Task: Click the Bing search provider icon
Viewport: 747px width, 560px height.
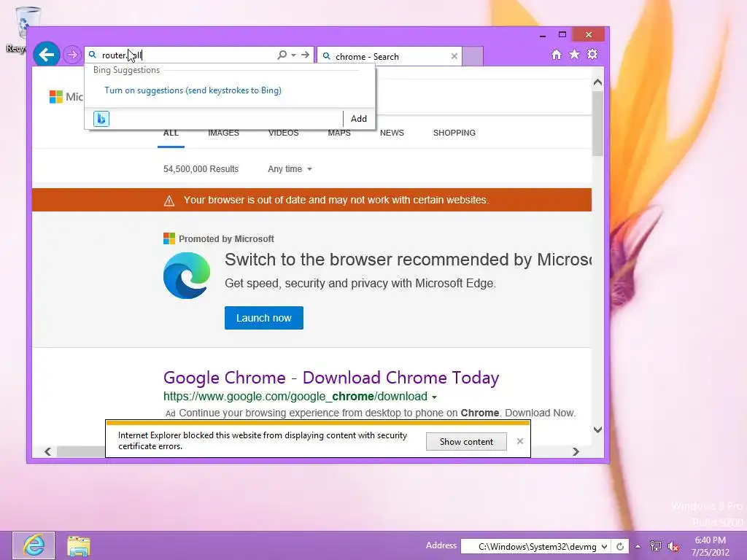Action: pos(101,119)
